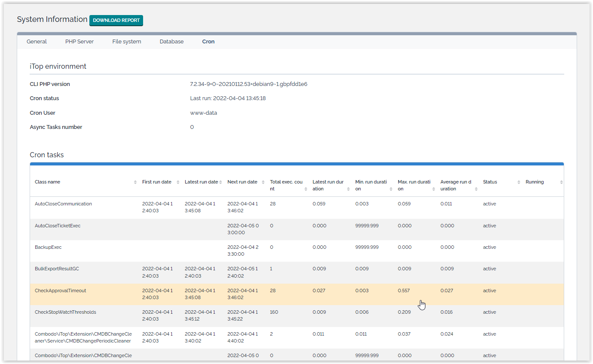Select the Cron tab

click(x=208, y=42)
